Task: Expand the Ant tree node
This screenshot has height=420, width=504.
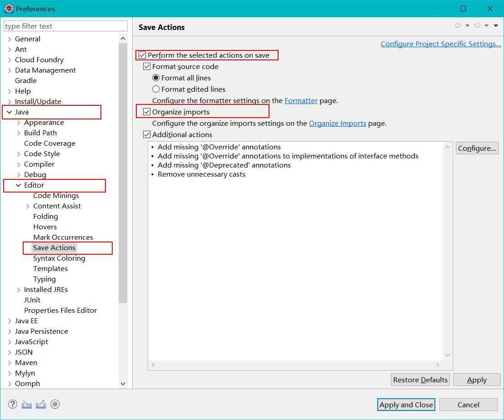Action: click(x=10, y=49)
